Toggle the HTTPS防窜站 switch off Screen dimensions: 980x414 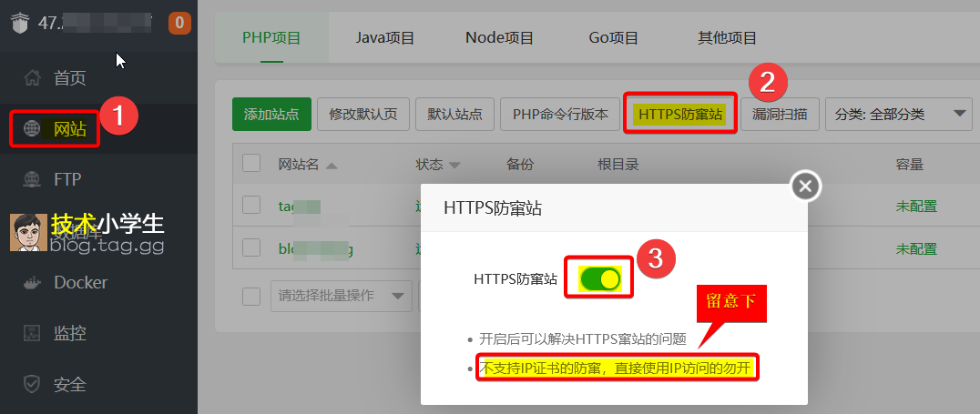tap(600, 279)
